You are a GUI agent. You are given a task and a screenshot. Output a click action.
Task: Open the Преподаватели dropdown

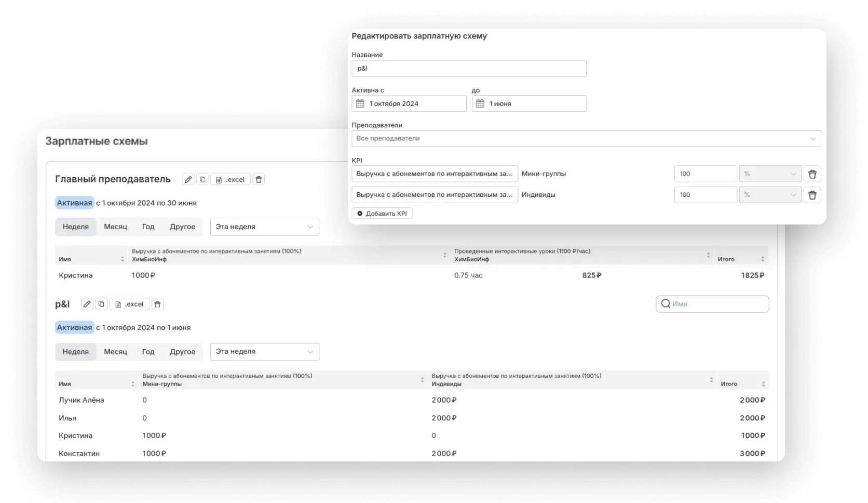[586, 139]
